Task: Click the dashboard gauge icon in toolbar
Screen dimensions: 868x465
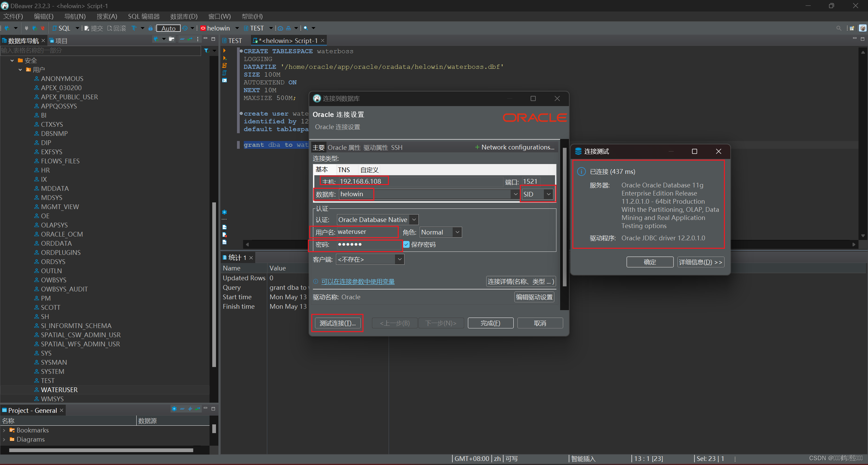Action: point(281,28)
